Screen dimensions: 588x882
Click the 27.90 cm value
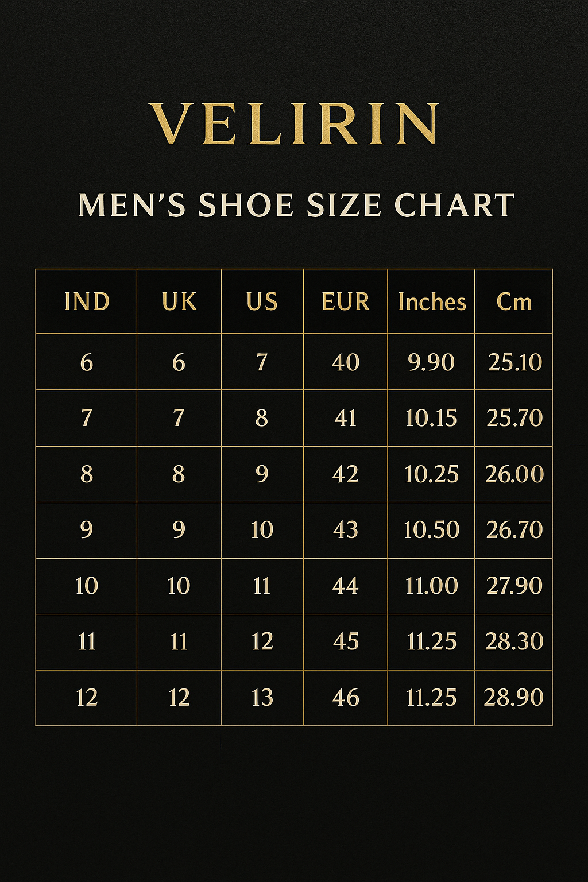point(514,586)
